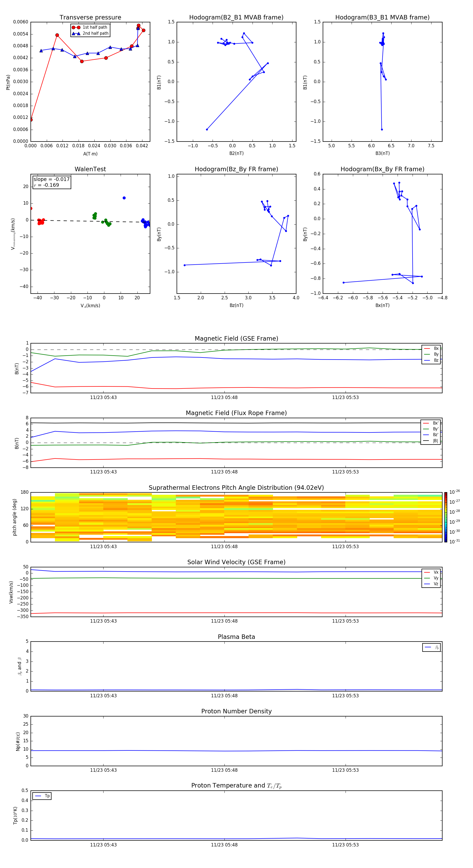The width and height of the screenshot is (473, 868).
Task: Click the 'A(T·m)' x-axis label
Action: pyautogui.click(x=90, y=154)
